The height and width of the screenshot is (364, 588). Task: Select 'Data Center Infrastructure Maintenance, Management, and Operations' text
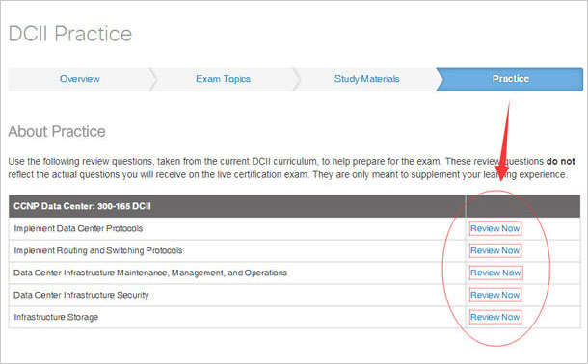[x=150, y=273]
